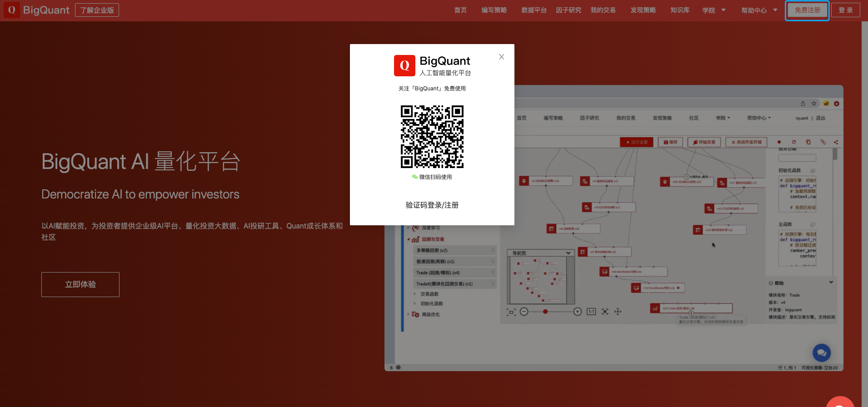Click the BigQuant logo inside the dialog
The image size is (868, 407).
[x=432, y=66]
